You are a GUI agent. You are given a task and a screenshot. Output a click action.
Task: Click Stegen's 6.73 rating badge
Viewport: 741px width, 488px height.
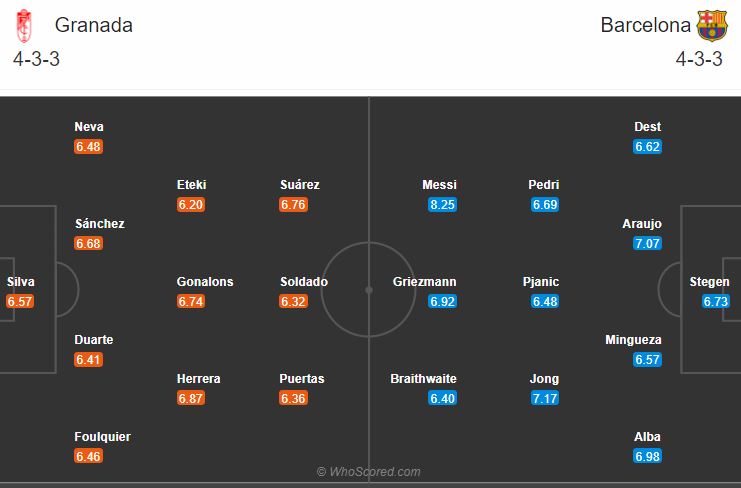[715, 301]
